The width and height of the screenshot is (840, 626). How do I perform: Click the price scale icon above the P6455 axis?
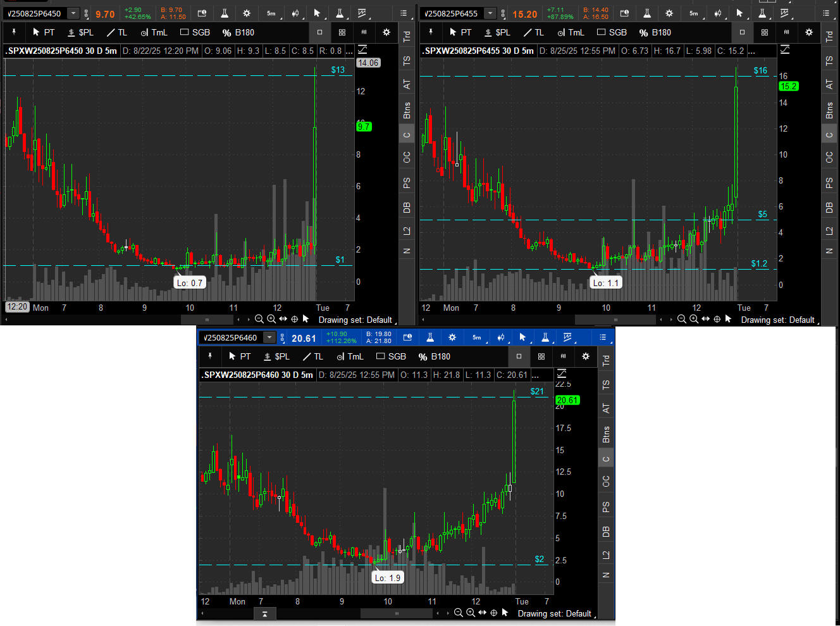(784, 49)
